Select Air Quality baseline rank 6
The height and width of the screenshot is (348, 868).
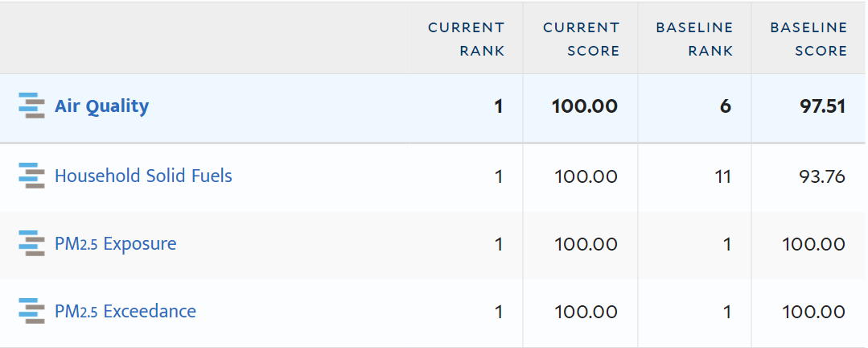pos(725,106)
